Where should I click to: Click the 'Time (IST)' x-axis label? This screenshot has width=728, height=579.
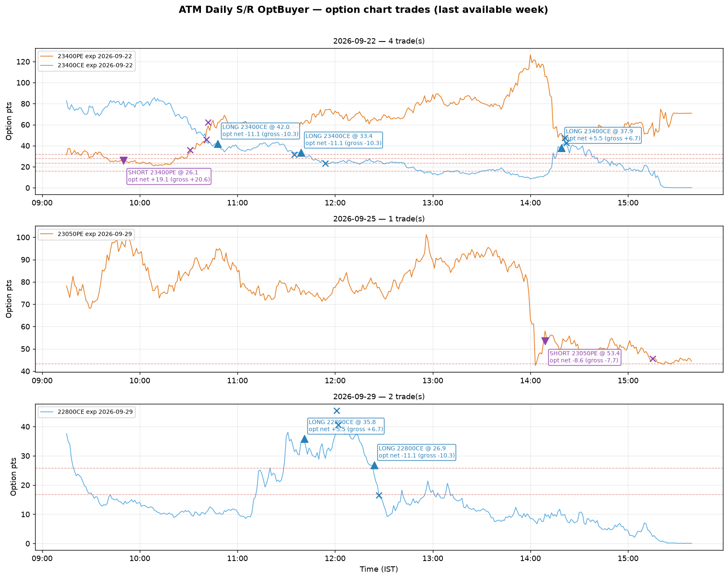(x=379, y=569)
